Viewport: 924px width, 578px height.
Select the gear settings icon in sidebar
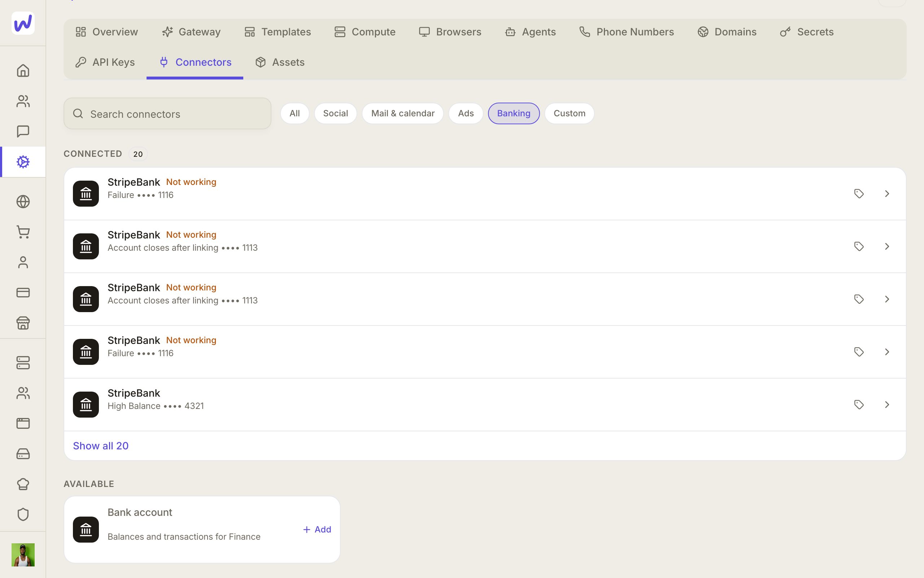[x=23, y=162]
